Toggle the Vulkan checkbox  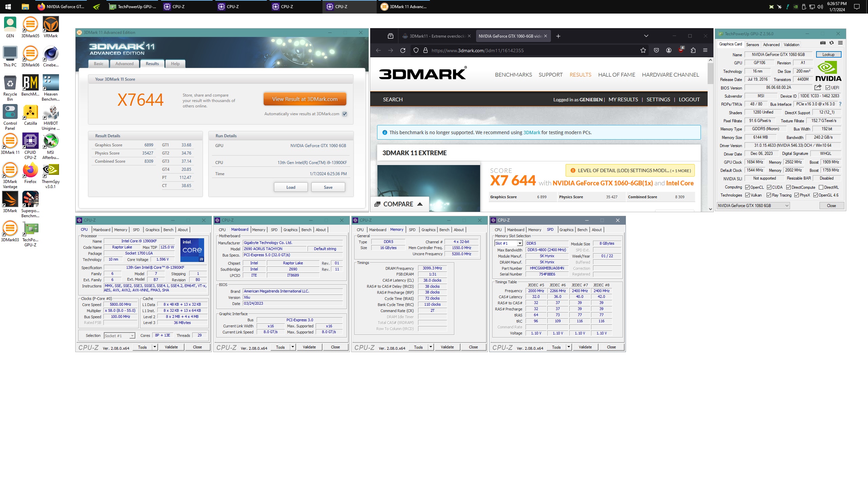[747, 195]
